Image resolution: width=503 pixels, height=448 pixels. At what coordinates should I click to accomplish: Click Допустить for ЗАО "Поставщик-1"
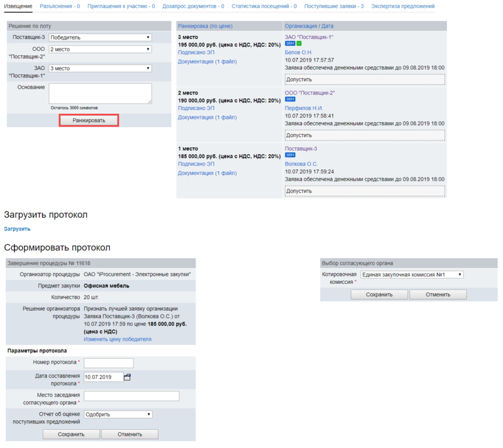tap(365, 79)
